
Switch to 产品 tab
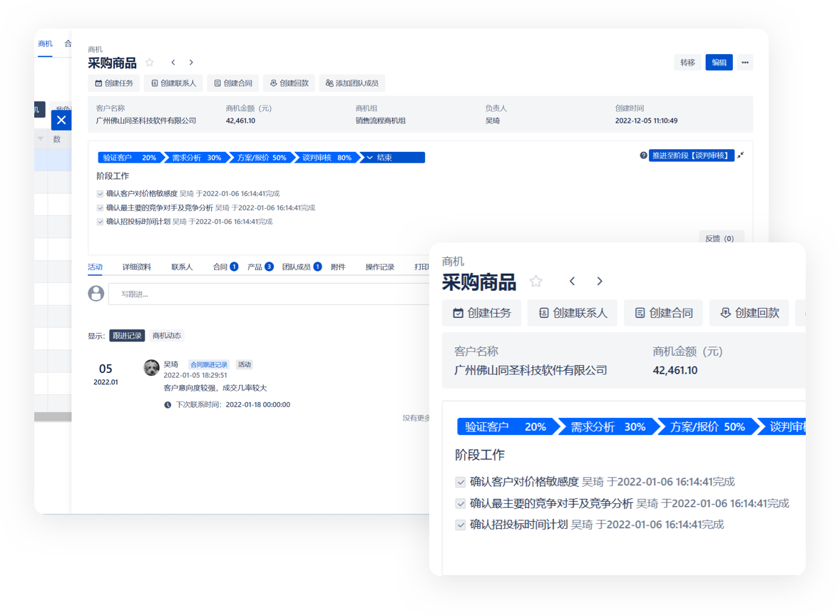click(x=260, y=267)
